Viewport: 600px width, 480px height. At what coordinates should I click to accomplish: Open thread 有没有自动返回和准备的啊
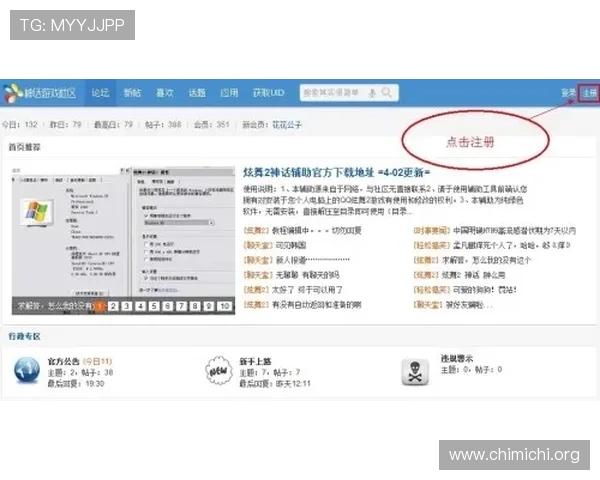point(317,305)
